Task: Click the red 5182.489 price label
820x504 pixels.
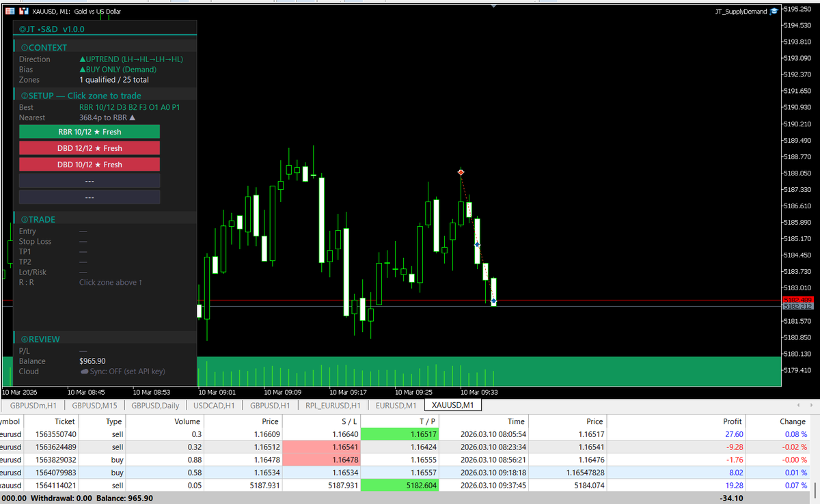Action: [x=798, y=300]
